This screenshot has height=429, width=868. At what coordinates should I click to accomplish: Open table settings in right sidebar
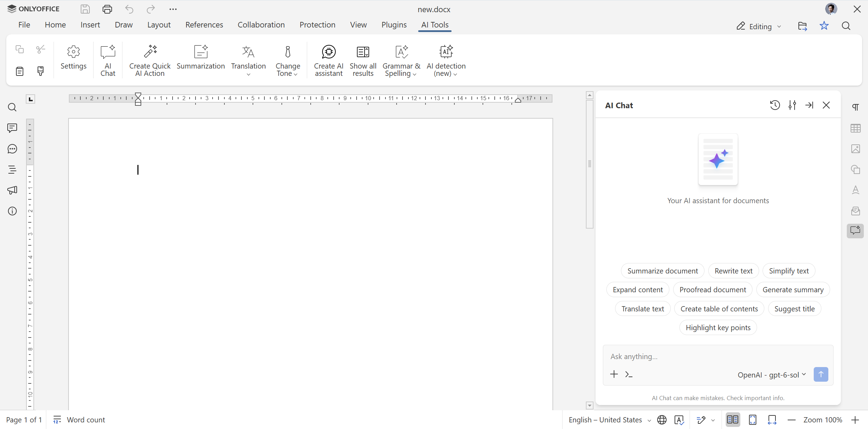point(855,128)
